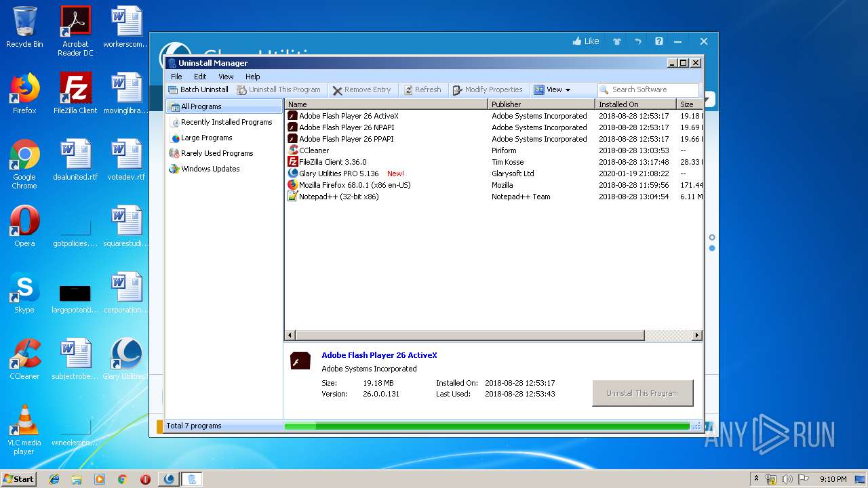Select All Programs category
The height and width of the screenshot is (488, 868).
(x=224, y=106)
